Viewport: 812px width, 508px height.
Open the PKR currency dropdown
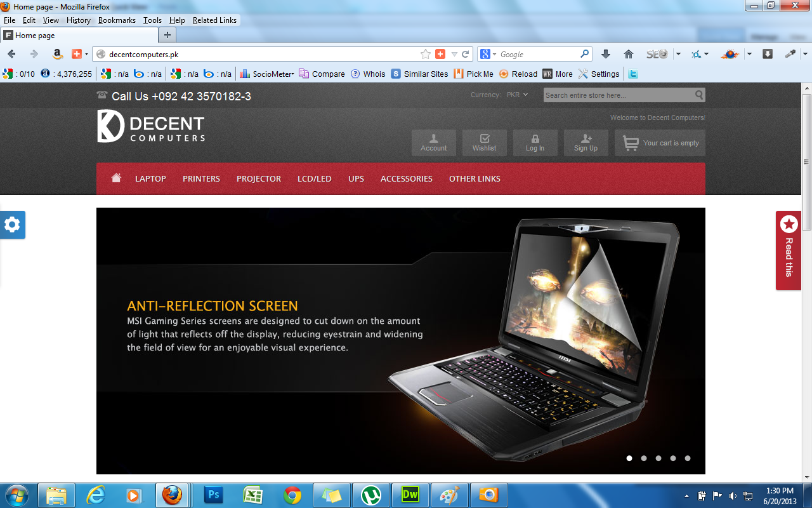[x=517, y=95]
